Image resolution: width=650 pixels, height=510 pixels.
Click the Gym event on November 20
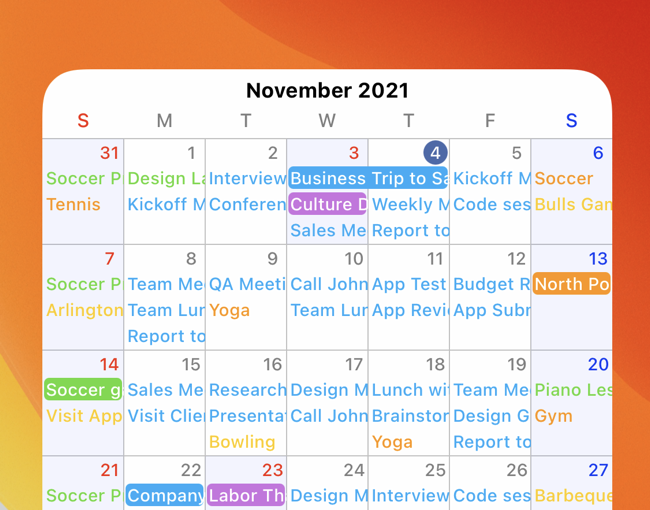point(553,415)
